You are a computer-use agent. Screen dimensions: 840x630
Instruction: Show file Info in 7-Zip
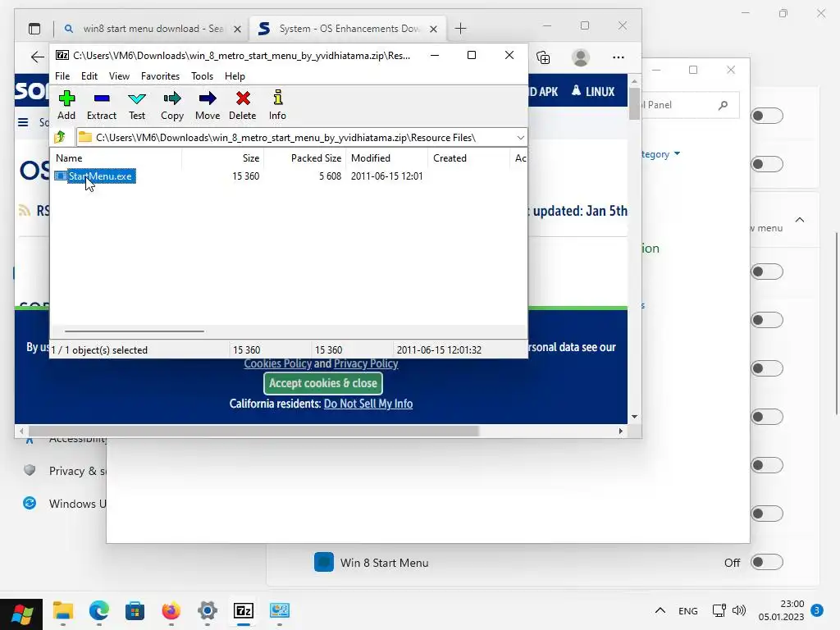277,105
